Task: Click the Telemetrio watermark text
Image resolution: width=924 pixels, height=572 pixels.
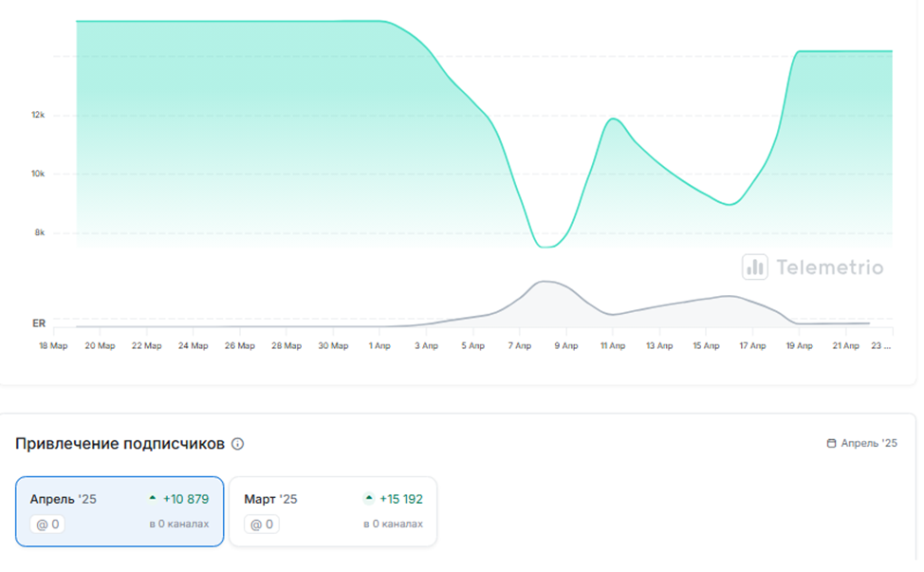Action: pos(829,268)
